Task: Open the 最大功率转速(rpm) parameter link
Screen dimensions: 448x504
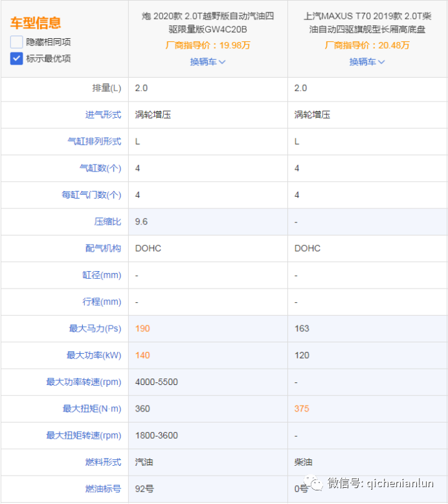Action: (84, 382)
